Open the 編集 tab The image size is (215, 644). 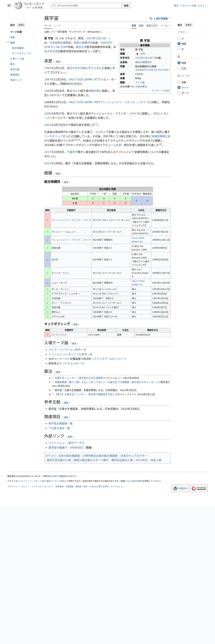coord(141,26)
